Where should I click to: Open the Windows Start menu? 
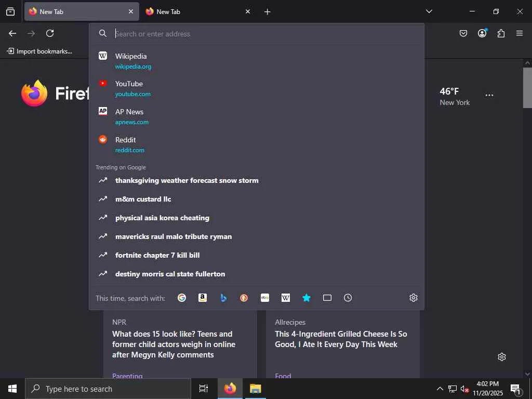coord(12,389)
